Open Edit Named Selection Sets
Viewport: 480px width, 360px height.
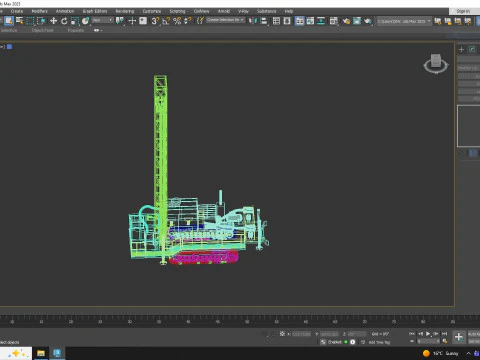pos(200,21)
